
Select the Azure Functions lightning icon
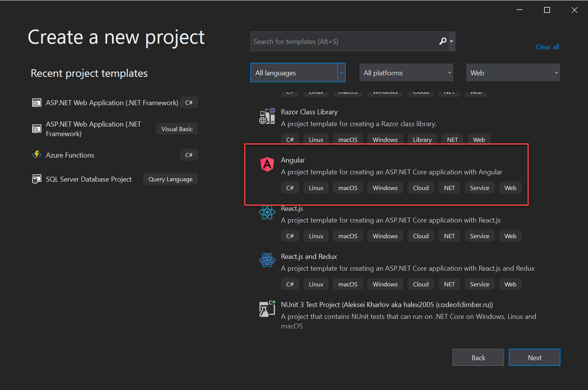36,154
